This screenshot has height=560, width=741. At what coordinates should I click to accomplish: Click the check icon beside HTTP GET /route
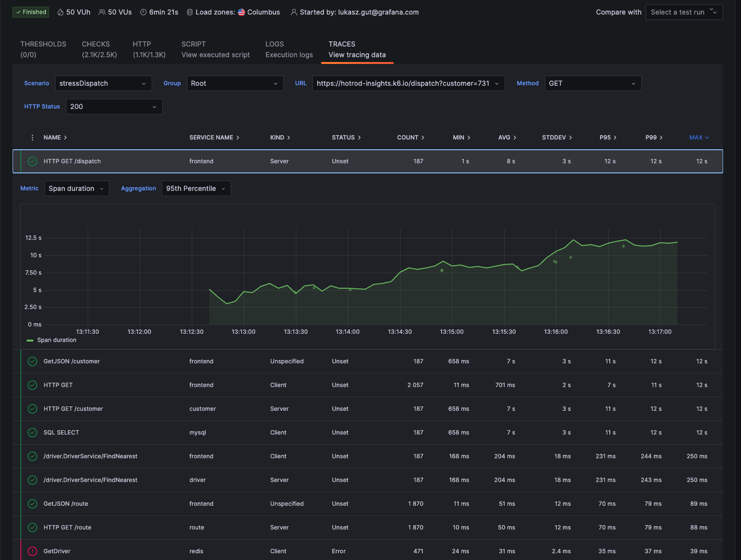pos(32,528)
